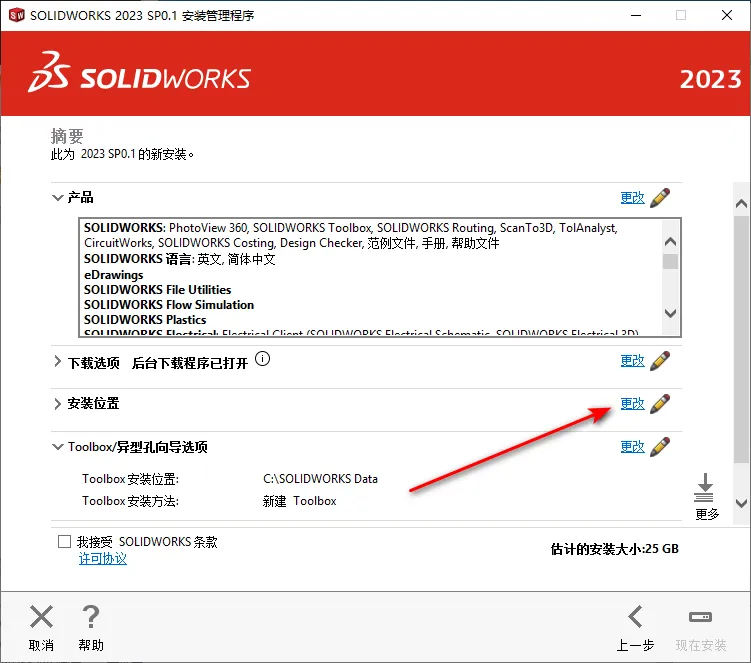This screenshot has width=751, height=663.
Task: Expand the 安装位置 section chevron
Action: [57, 404]
